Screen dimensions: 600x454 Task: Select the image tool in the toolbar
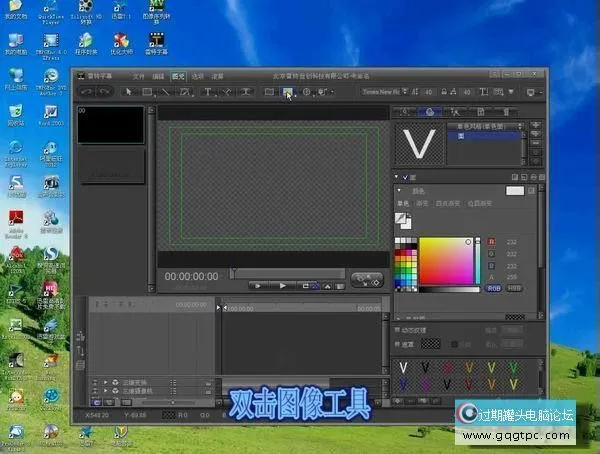287,92
